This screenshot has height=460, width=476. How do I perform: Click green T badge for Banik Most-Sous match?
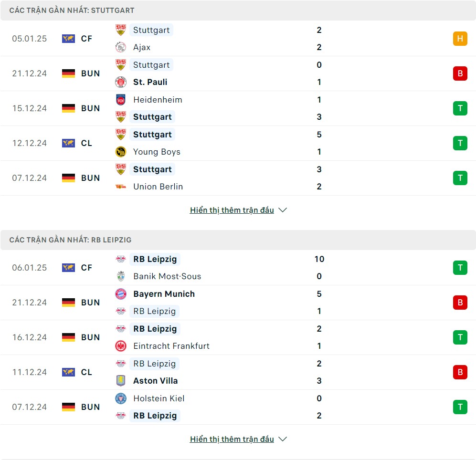pyautogui.click(x=460, y=268)
